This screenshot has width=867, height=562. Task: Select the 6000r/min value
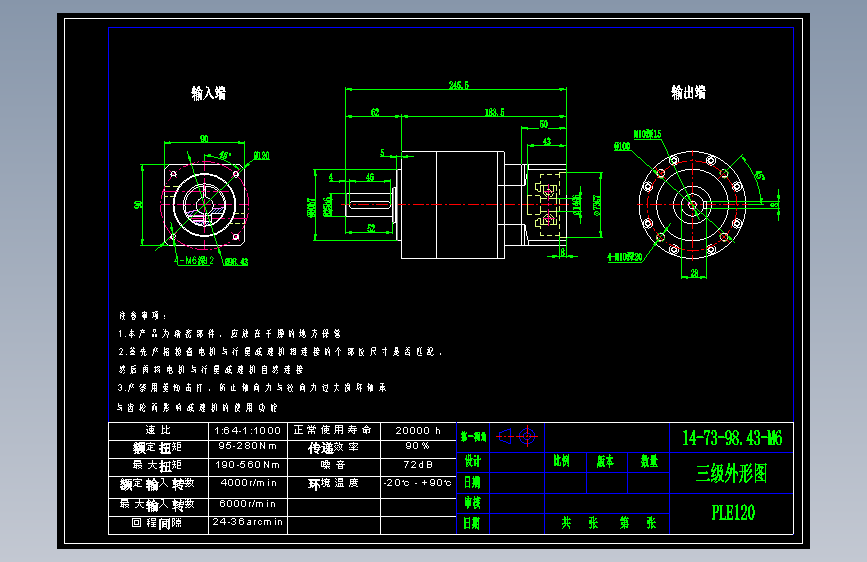(x=247, y=504)
